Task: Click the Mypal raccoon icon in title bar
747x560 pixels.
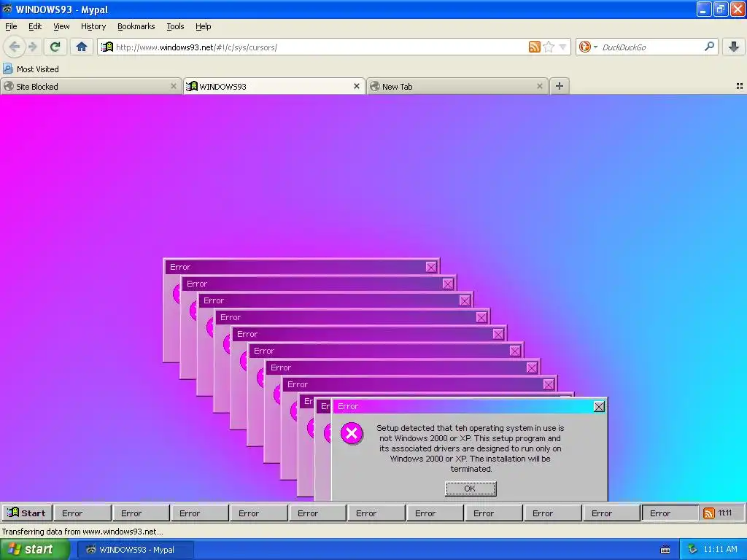Action: pos(7,9)
